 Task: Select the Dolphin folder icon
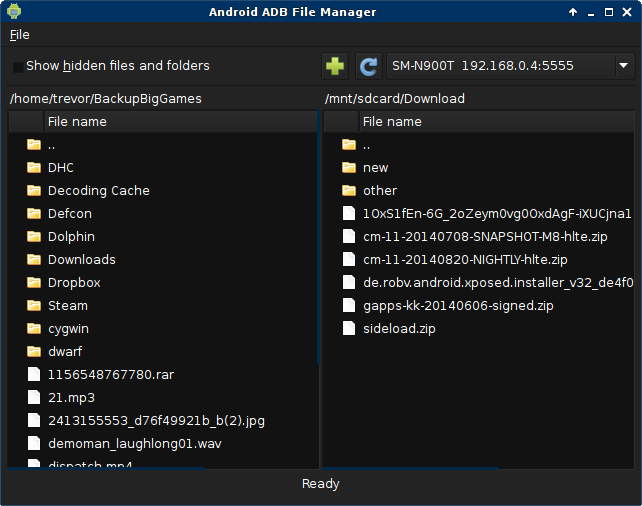click(34, 236)
